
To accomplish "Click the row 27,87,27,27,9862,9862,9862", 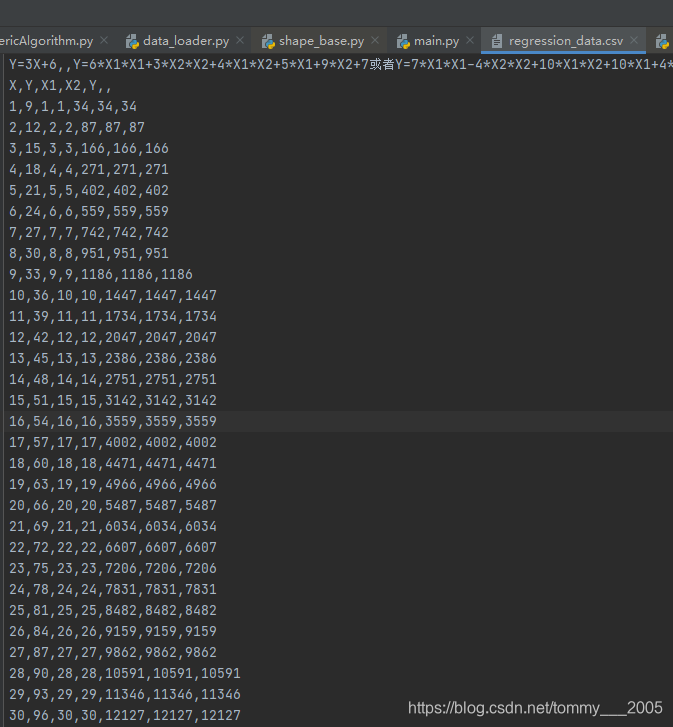I will (113, 652).
